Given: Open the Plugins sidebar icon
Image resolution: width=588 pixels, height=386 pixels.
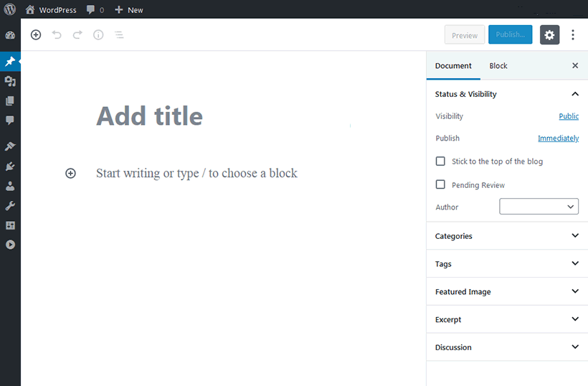Looking at the screenshot, I should pyautogui.click(x=10, y=166).
